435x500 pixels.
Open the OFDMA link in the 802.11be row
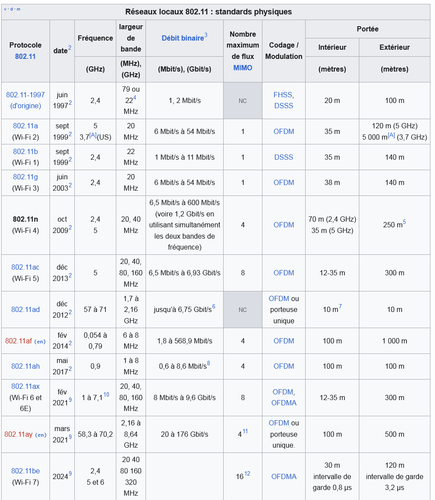click(284, 477)
